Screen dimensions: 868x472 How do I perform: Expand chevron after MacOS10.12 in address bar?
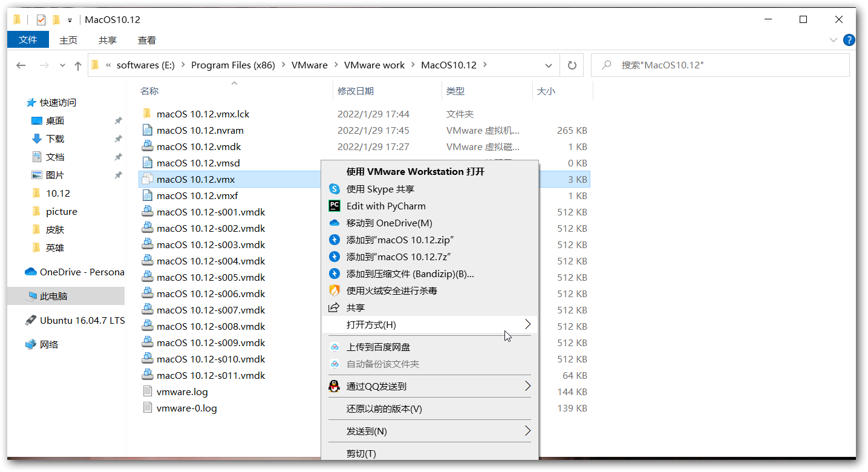(485, 65)
